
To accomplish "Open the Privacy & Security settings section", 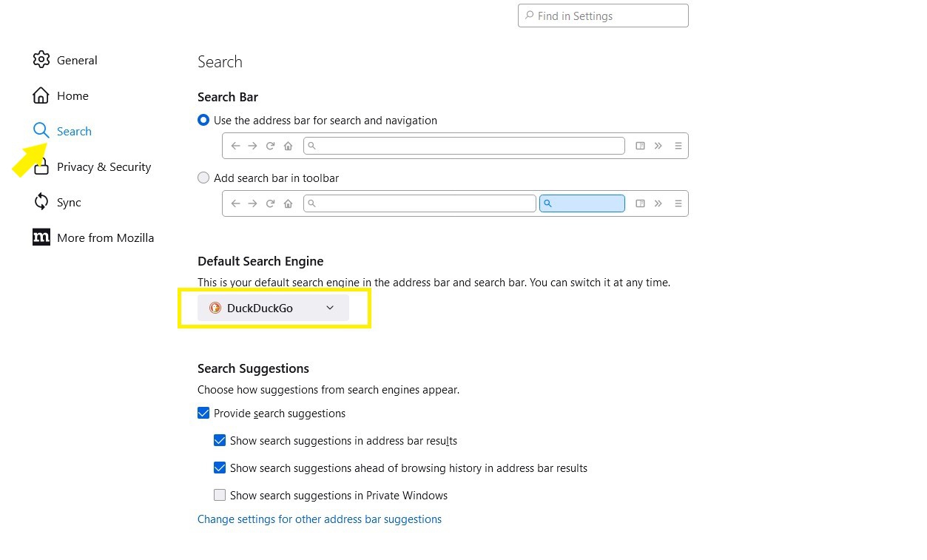I will [104, 166].
